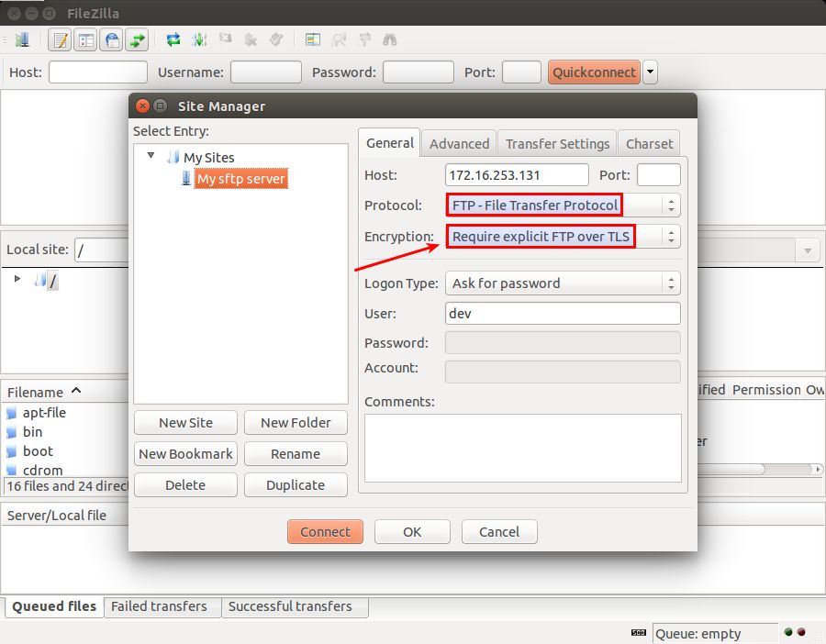Screen dimensions: 826x644
Task: Focus the quickconnect Host field
Action: tap(98, 72)
